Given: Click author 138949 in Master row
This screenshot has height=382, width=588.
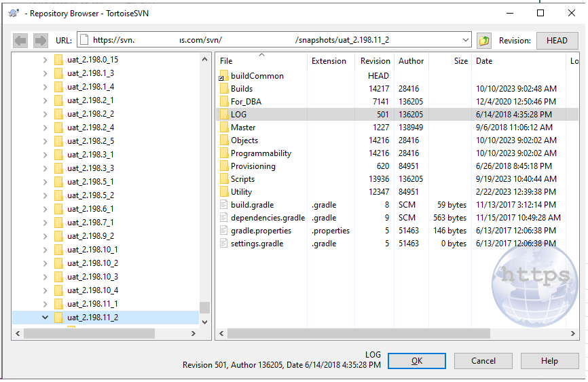Looking at the screenshot, I should coord(411,128).
